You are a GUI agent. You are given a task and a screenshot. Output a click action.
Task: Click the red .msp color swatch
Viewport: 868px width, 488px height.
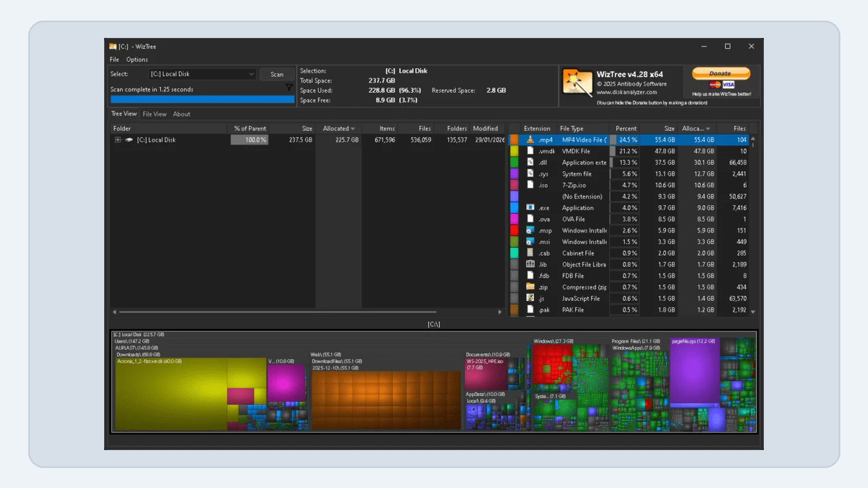point(514,230)
